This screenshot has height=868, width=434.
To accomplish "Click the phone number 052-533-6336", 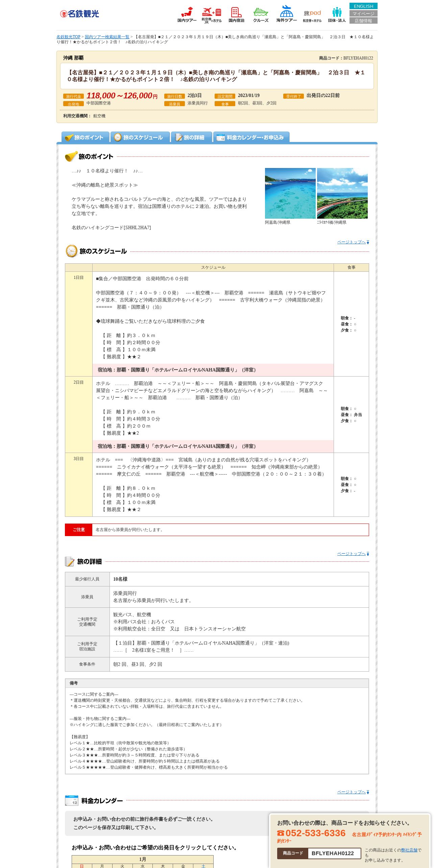I will tap(315, 833).
